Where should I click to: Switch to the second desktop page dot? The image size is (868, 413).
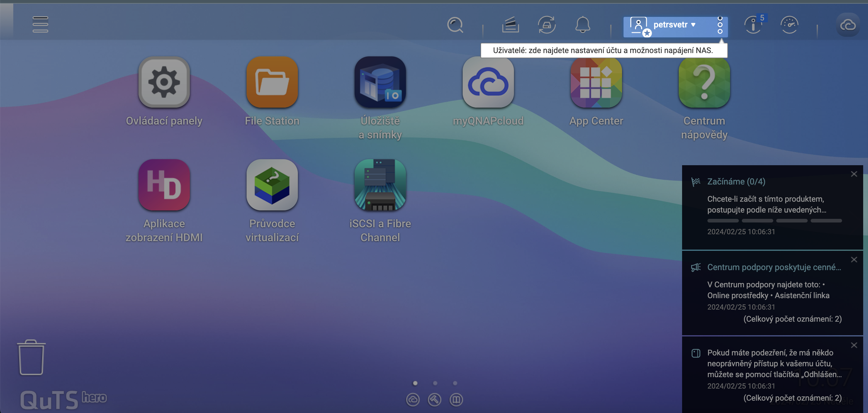435,383
